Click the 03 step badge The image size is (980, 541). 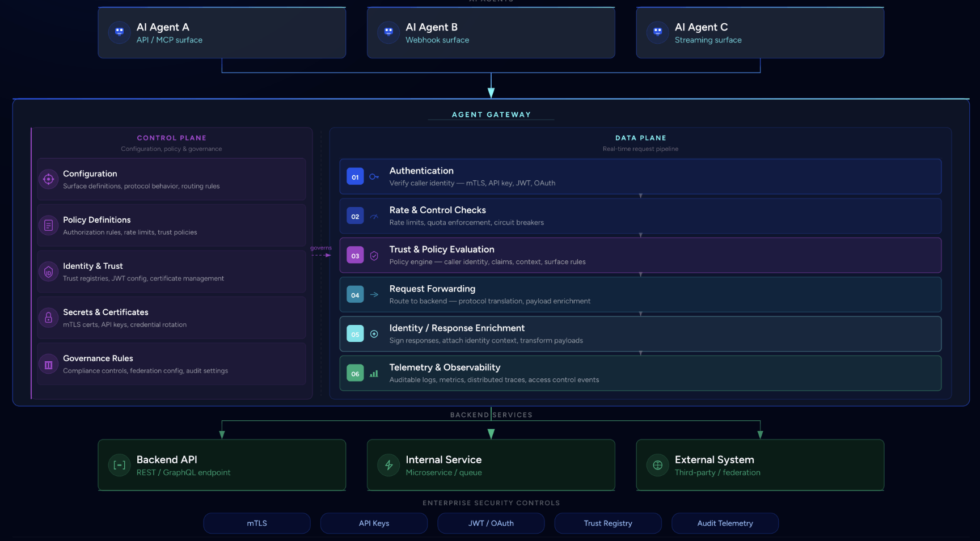[x=355, y=256]
